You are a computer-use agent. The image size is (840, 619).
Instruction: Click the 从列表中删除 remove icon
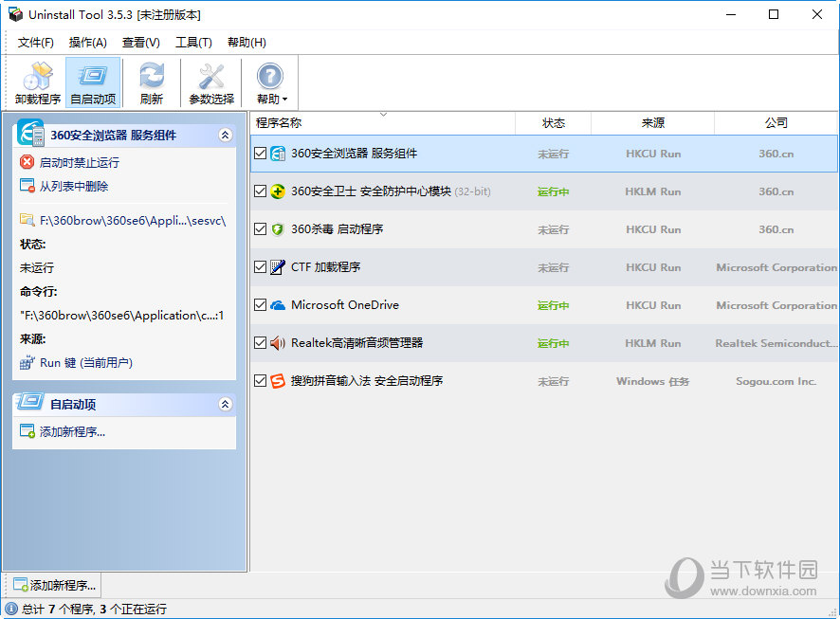tap(27, 186)
